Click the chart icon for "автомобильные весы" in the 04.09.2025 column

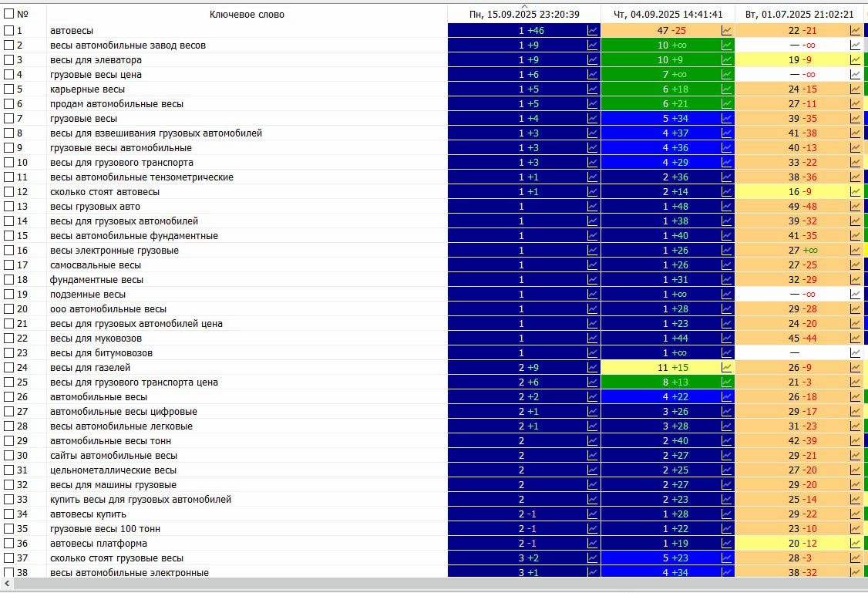(726, 397)
